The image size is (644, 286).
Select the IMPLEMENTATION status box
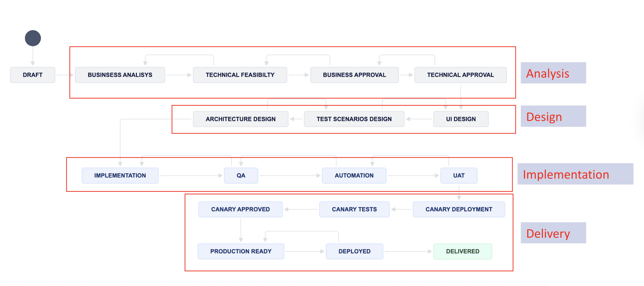point(120,175)
